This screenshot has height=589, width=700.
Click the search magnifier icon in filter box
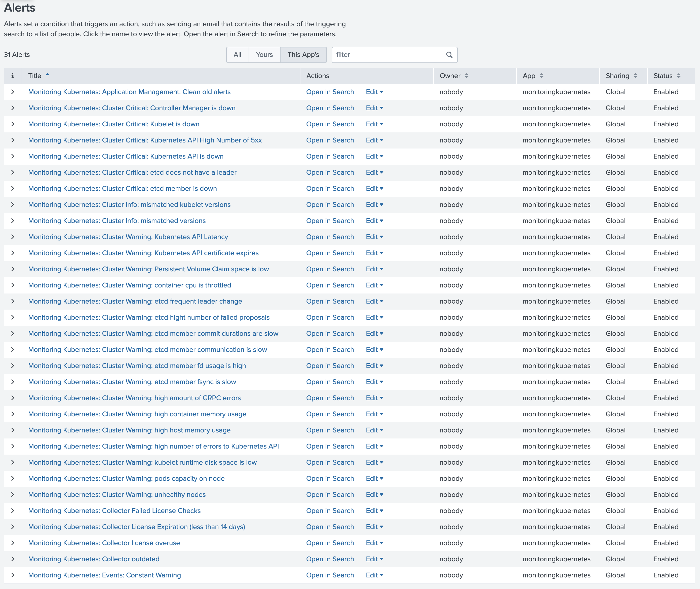point(449,55)
